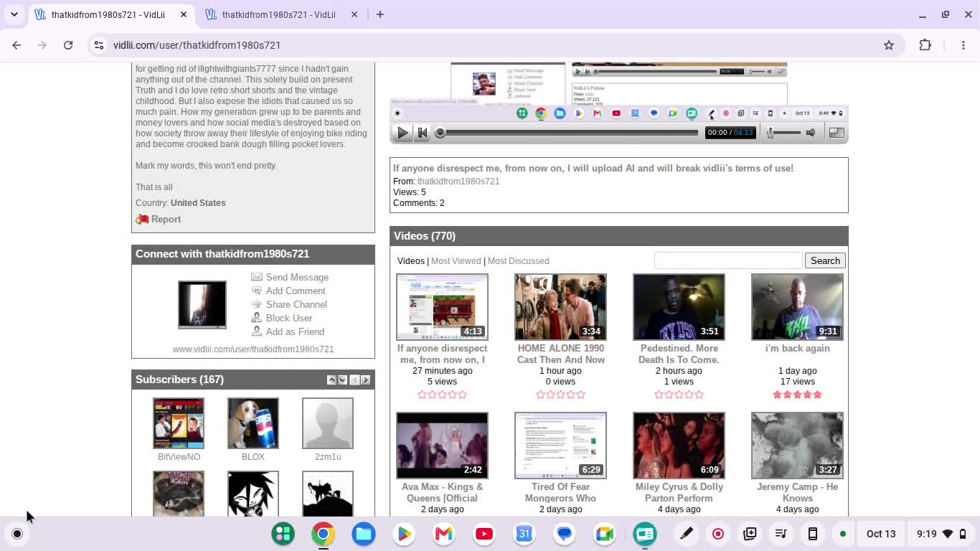Move the Subscribers panel up with the up arrow

click(x=331, y=380)
